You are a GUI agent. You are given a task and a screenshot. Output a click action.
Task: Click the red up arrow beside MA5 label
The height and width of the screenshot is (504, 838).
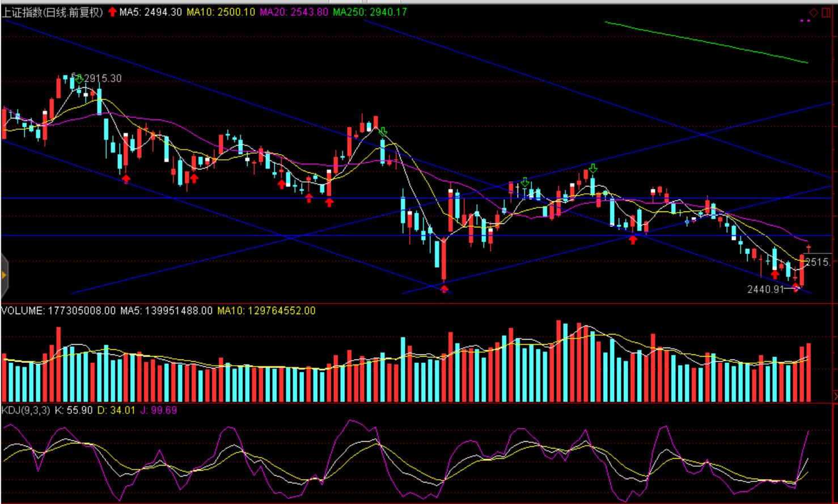pos(112,12)
